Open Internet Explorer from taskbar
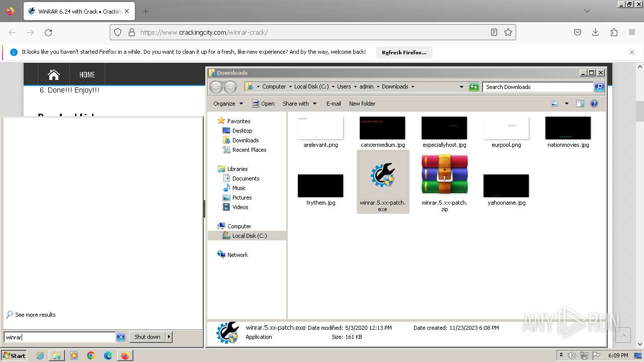Image resolution: width=644 pixels, height=362 pixels. pyautogui.click(x=40, y=355)
